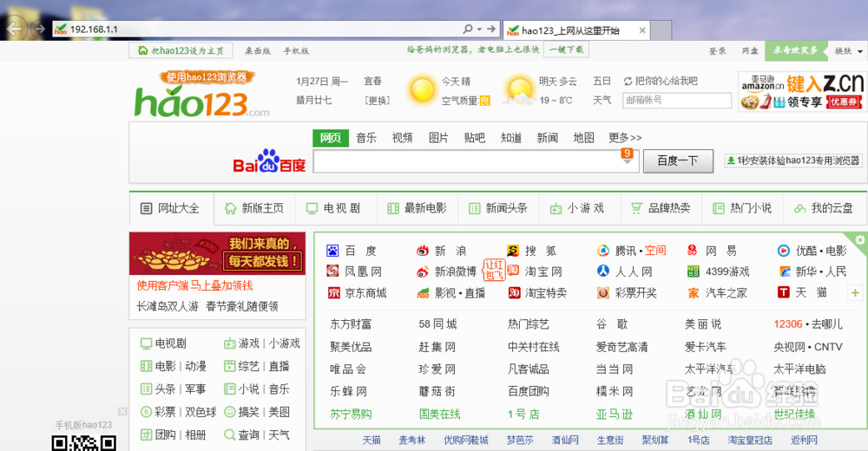Image resolution: width=868 pixels, height=451 pixels.
Task: Open the 品牌热卖 tab
Action: coord(661,209)
